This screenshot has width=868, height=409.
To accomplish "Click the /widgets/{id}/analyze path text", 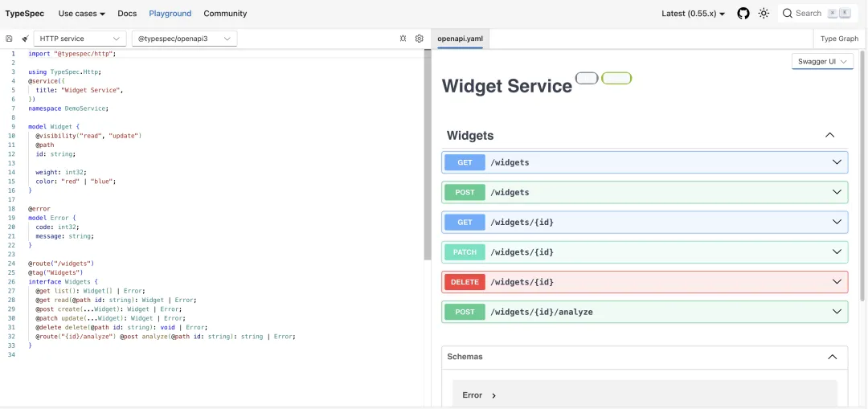I will point(542,312).
